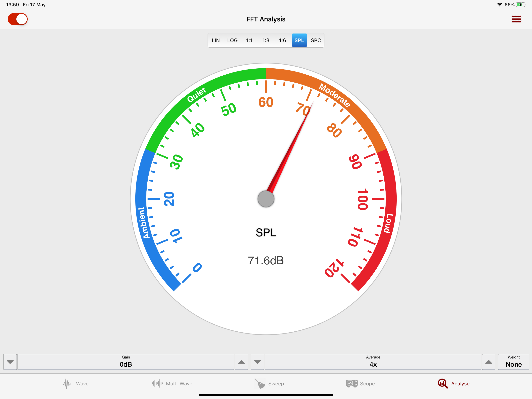
Task: Tap the 13:59 clock in status bar
Action: click(12, 4)
